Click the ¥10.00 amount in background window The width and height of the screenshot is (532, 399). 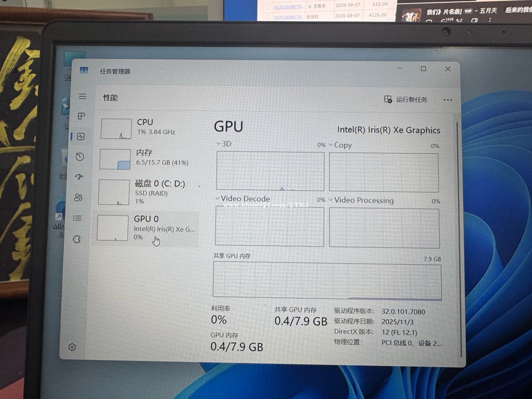380,4
